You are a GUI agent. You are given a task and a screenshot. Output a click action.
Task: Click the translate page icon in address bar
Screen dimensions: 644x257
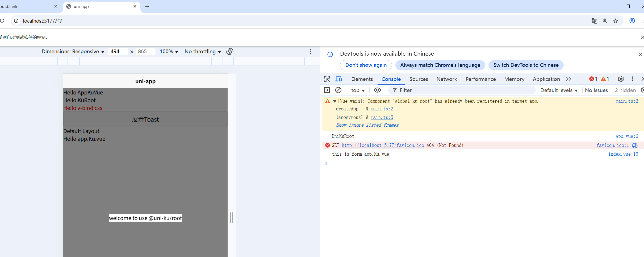[594, 21]
